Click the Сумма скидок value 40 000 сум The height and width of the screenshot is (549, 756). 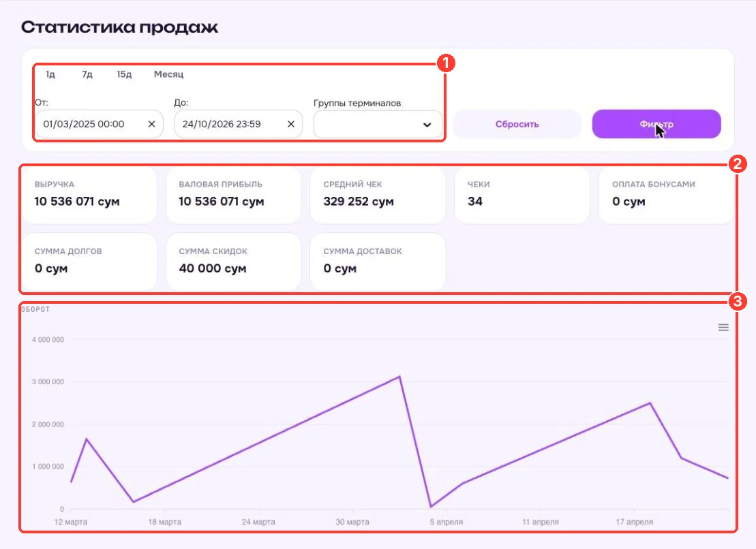click(213, 268)
